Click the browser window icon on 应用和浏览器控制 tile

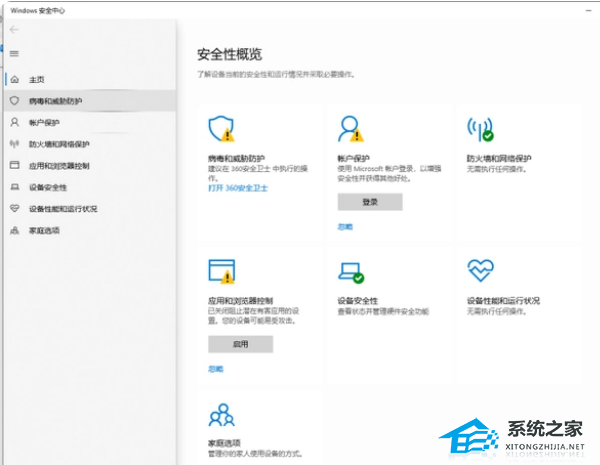pos(221,271)
